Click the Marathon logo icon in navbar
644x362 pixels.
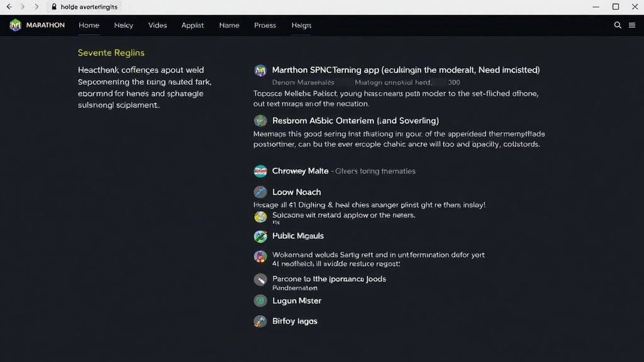click(x=15, y=25)
